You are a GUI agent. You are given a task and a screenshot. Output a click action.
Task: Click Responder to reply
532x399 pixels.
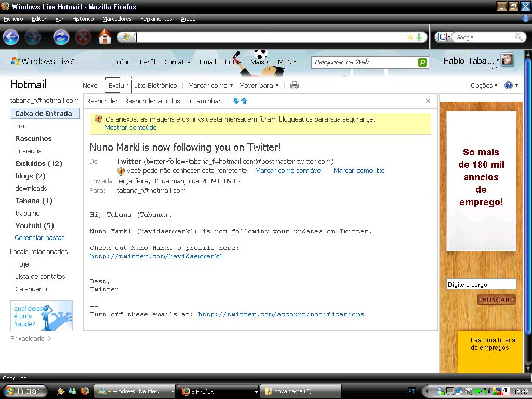[x=102, y=101]
